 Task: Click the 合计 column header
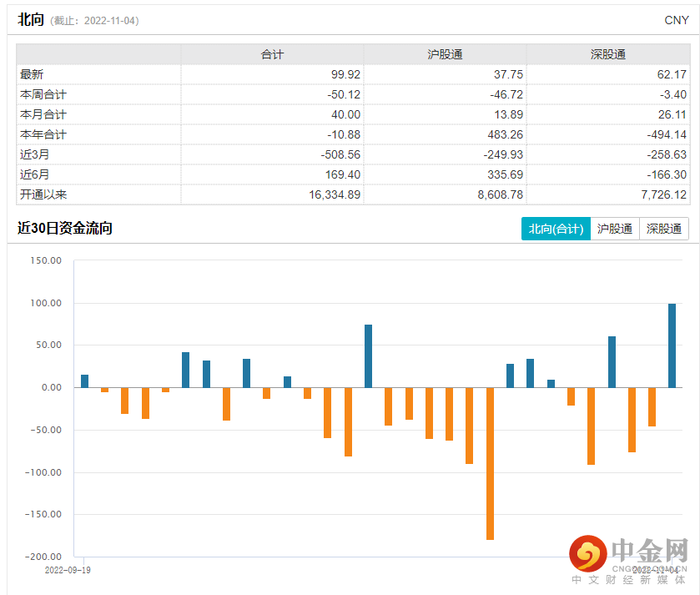pos(272,54)
